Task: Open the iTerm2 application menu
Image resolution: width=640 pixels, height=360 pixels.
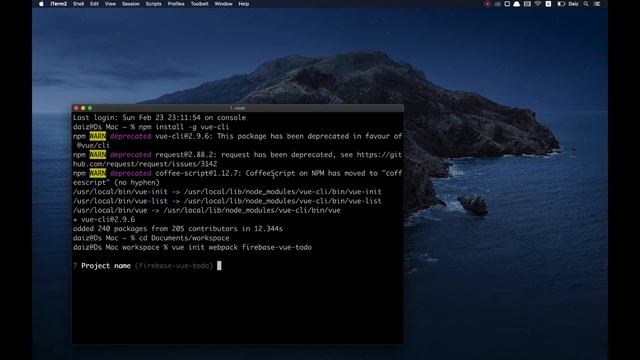Action: click(59, 4)
